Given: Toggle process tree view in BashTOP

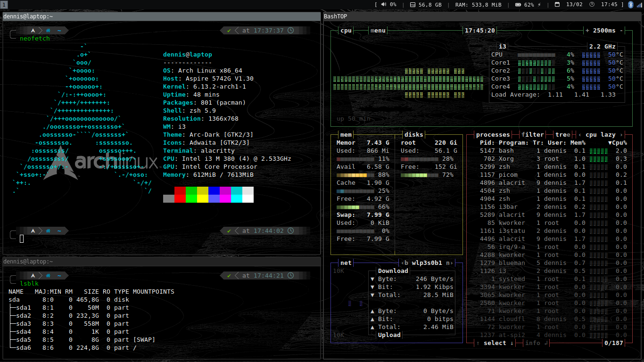Looking at the screenshot, I should 563,135.
